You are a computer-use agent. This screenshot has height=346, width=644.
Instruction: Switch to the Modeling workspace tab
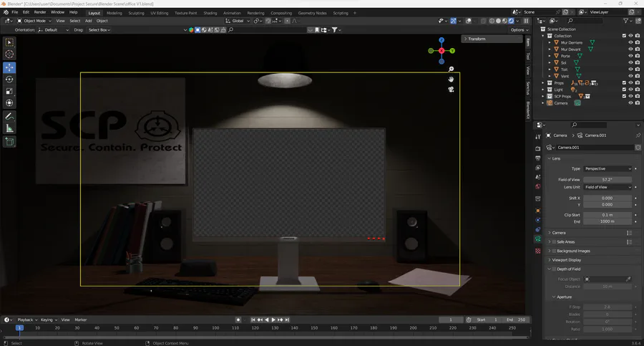coord(114,13)
